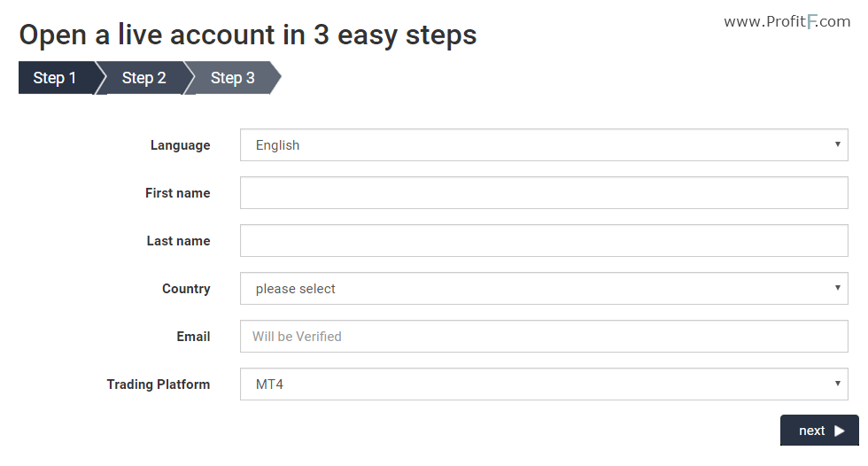Select the Step 3 tab
Viewport: 868px width, 466px height.
click(x=232, y=78)
